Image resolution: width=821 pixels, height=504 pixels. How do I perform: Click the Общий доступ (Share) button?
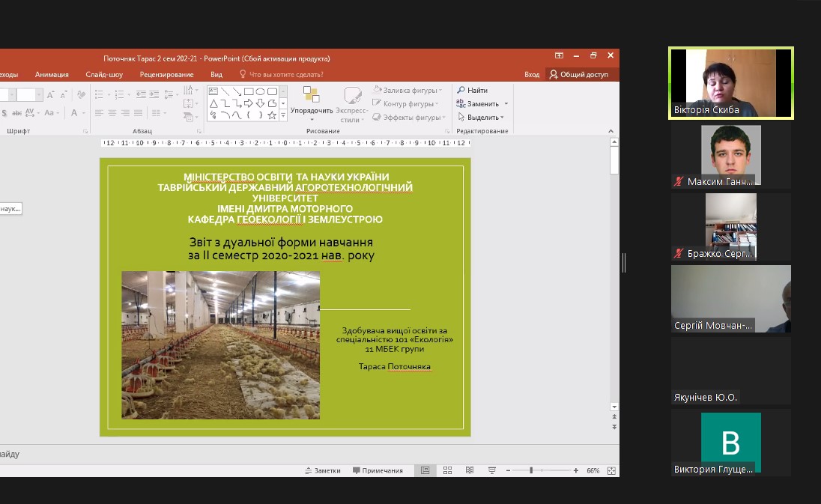pyautogui.click(x=584, y=74)
